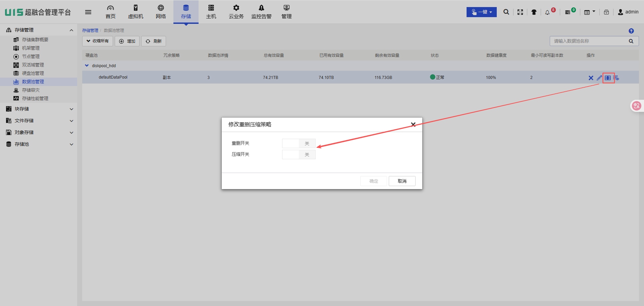Click the 取消 button in dialog

(402, 181)
